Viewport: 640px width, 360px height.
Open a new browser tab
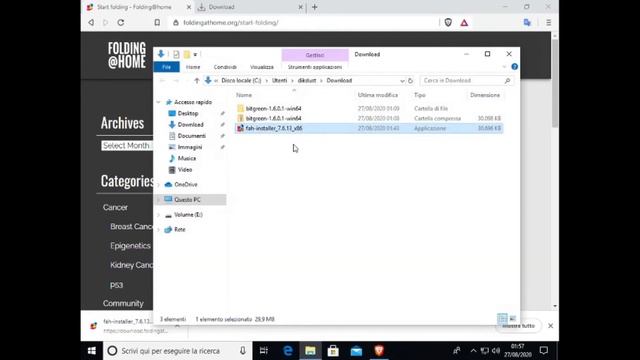(314, 7)
